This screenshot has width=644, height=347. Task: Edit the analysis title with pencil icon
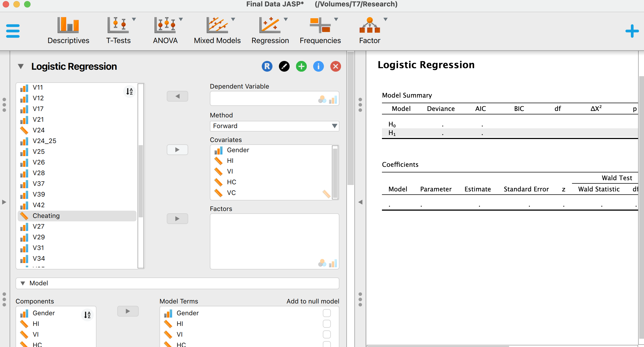coord(284,66)
